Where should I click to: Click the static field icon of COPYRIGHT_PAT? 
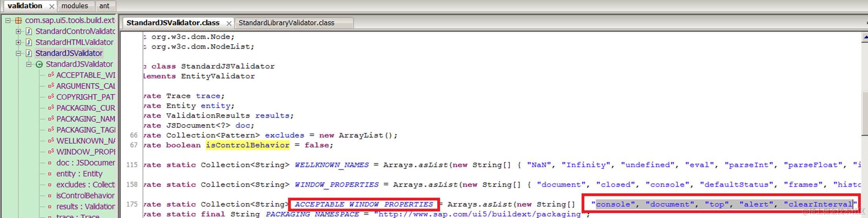point(51,97)
